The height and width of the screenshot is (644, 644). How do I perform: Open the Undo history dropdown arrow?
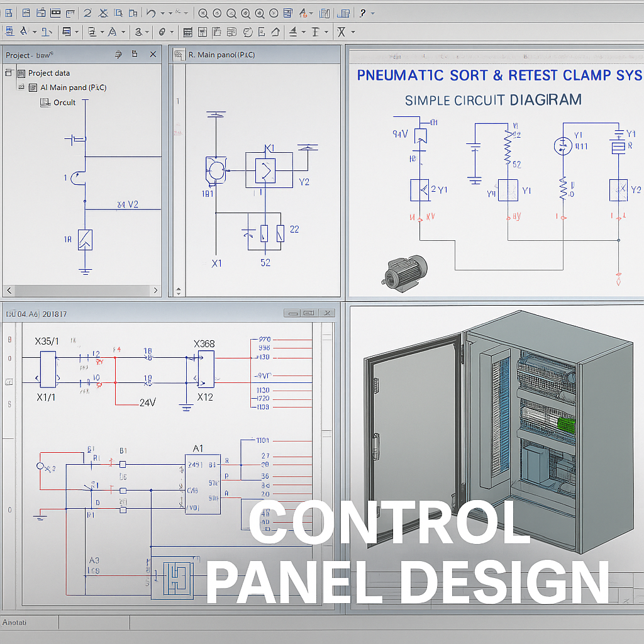163,13
